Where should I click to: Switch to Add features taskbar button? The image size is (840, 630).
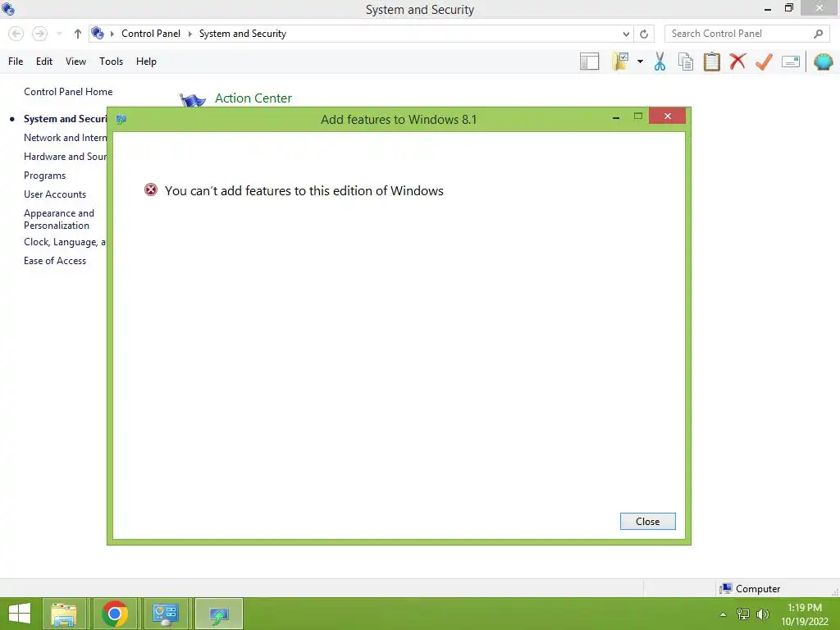(x=218, y=614)
